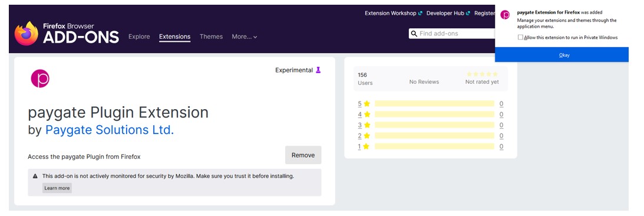Click the paygate icon in the notification popup
This screenshot has width=644, height=216.
point(505,15)
